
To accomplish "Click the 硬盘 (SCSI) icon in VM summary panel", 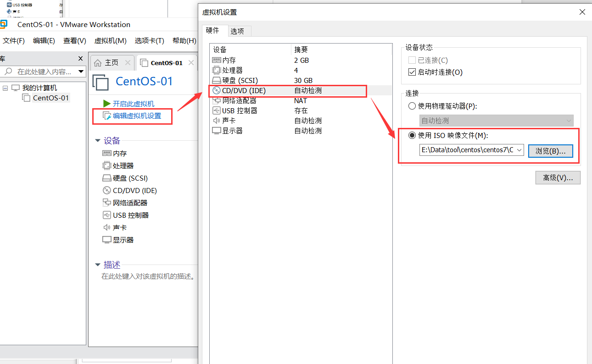I will (x=107, y=178).
